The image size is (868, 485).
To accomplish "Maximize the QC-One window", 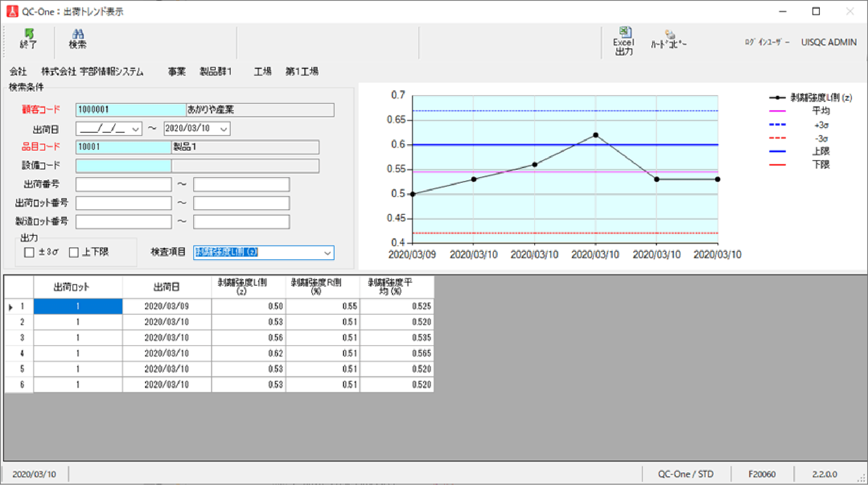I will coord(816,11).
